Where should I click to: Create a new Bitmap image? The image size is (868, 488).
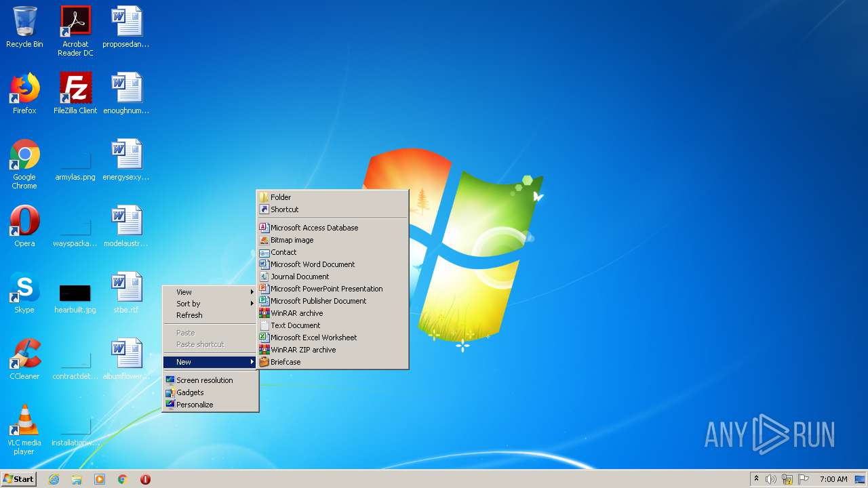[x=332, y=240]
